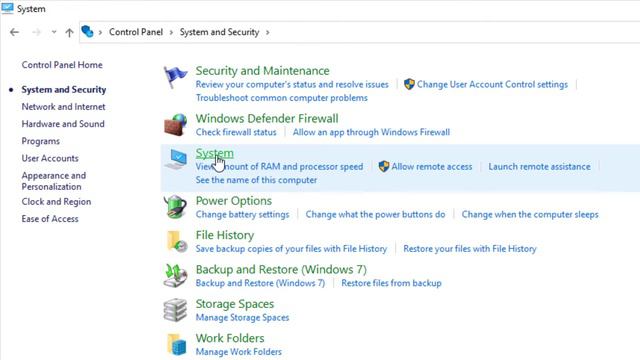Click the Storage Spaces stacked drives icon
The height and width of the screenshot is (360, 640).
(x=175, y=310)
